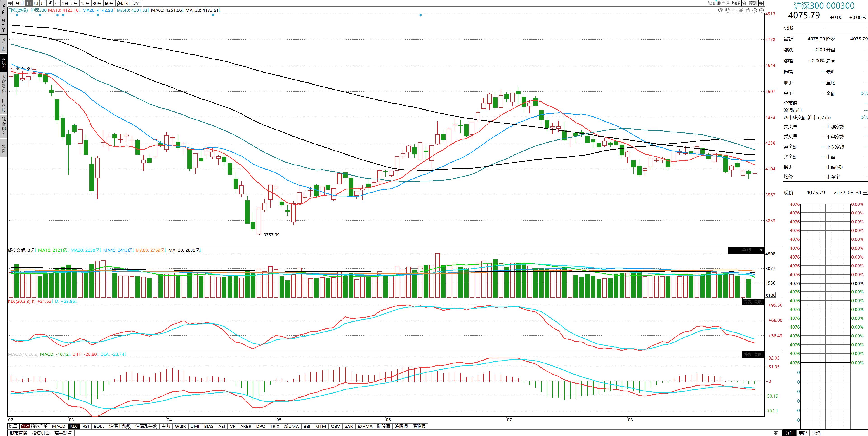
Task: Expand the 更多 sidebar item
Action: 4,148
